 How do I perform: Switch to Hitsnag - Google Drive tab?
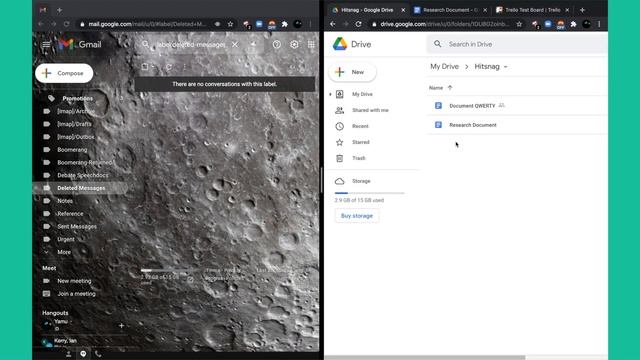coord(367,10)
